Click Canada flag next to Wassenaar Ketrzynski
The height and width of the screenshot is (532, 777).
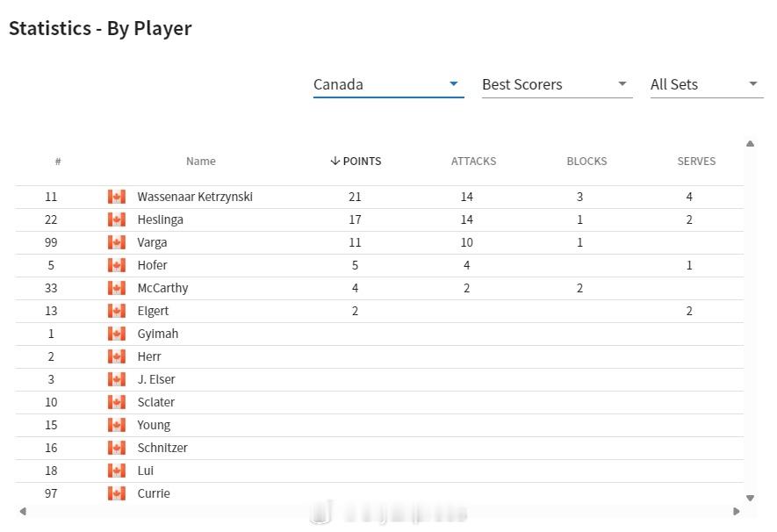click(x=117, y=197)
